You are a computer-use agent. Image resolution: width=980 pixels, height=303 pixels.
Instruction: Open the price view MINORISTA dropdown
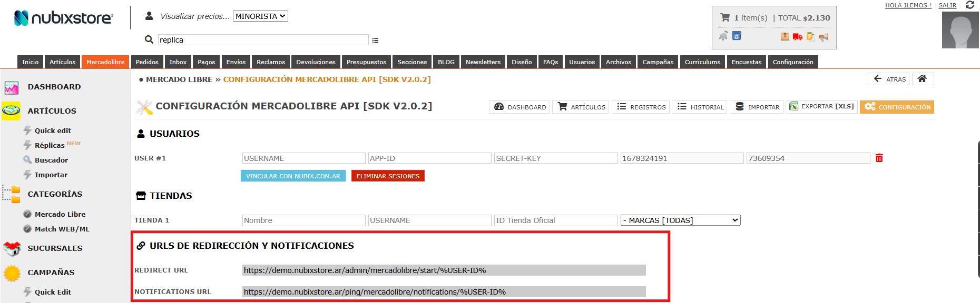260,16
